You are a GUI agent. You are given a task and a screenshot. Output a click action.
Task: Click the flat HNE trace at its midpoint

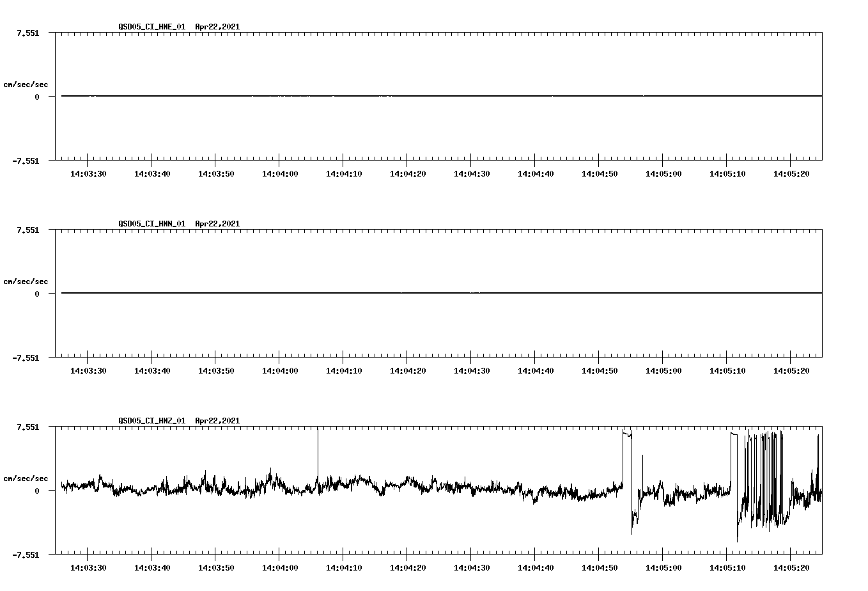tap(438, 96)
